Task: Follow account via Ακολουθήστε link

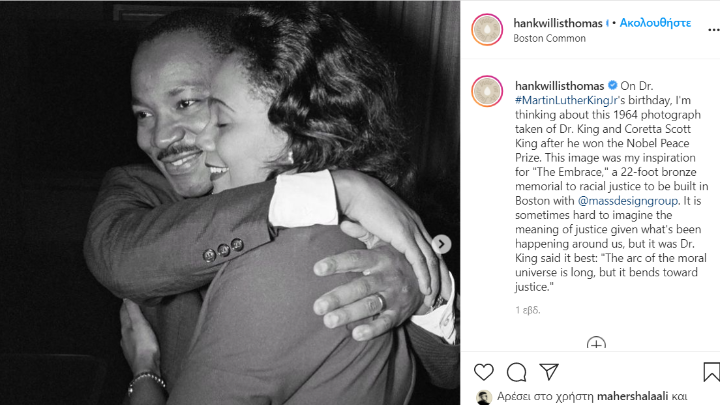Action: [655, 23]
